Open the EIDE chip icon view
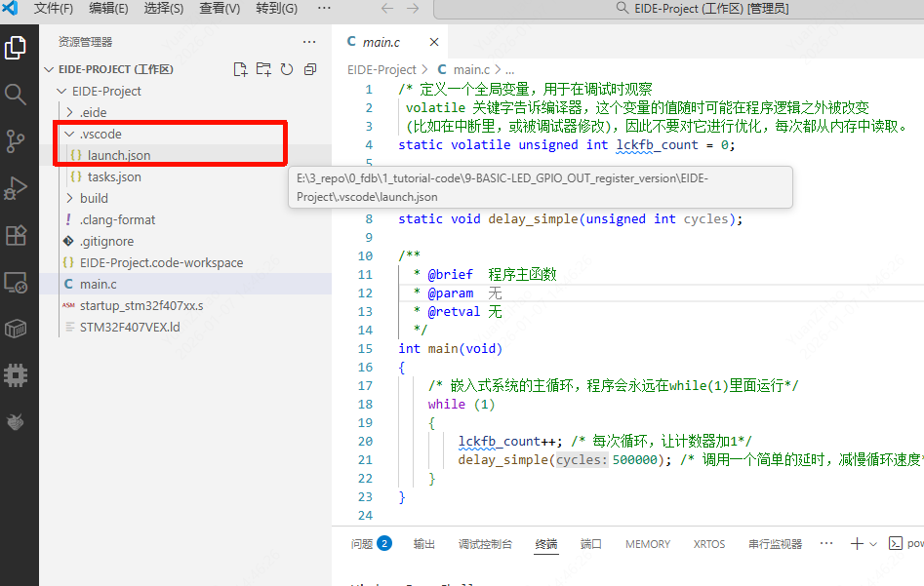 tap(16, 374)
